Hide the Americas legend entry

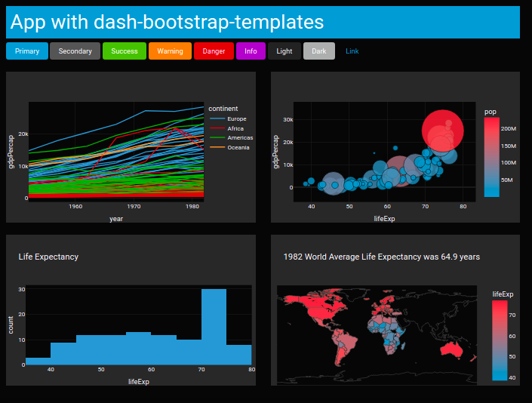click(231, 137)
